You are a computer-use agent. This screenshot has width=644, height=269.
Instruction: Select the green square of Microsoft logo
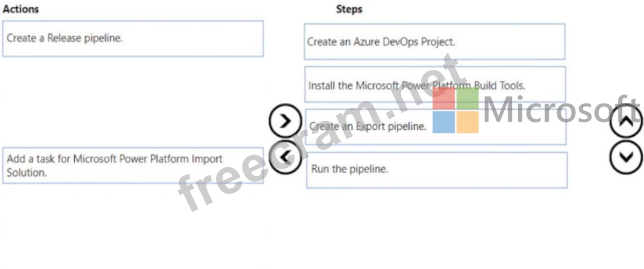(x=467, y=100)
